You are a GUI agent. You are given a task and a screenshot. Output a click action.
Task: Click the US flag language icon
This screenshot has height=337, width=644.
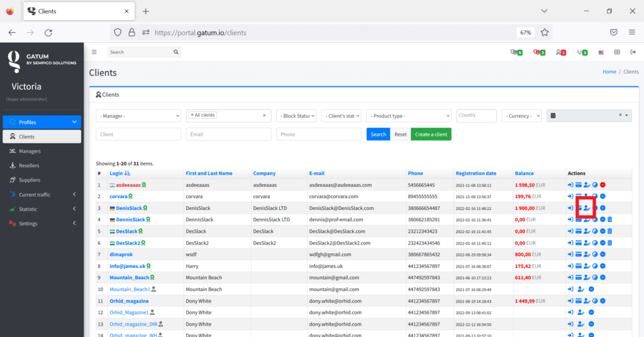tap(601, 52)
